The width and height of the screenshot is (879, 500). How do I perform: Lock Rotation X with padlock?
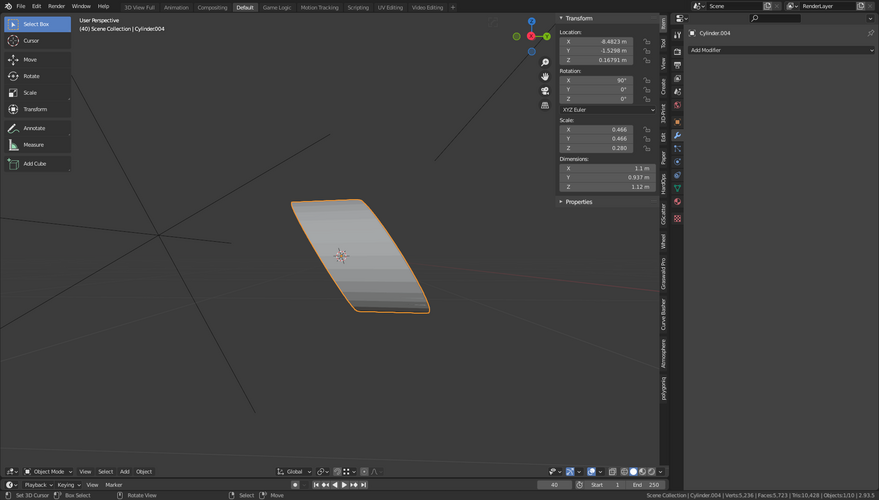[x=646, y=80]
